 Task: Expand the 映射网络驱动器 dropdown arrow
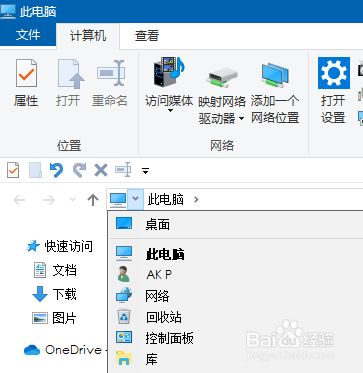(241, 118)
